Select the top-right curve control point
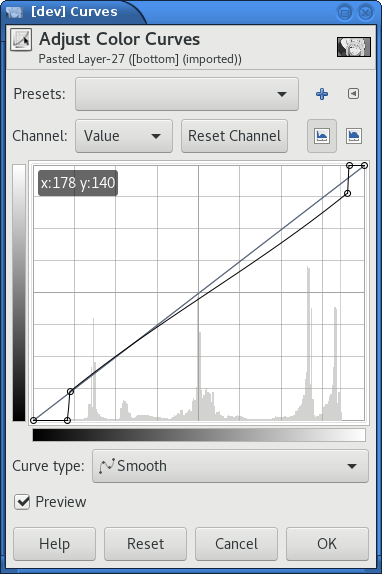The image size is (382, 574). point(364,166)
